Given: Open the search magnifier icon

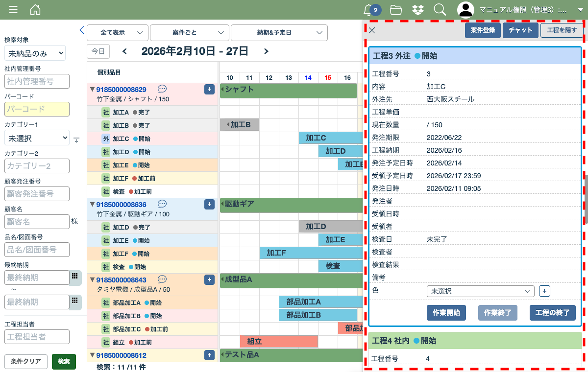Looking at the screenshot, I should coord(440,10).
